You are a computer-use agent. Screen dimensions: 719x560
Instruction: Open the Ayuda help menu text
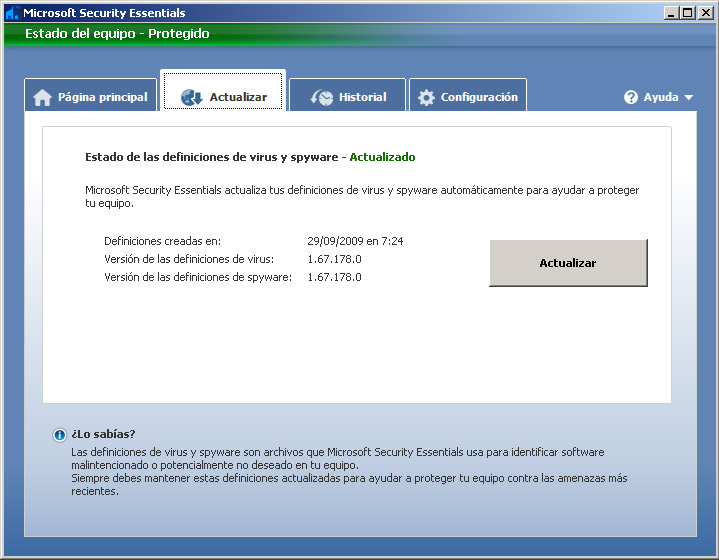[661, 98]
